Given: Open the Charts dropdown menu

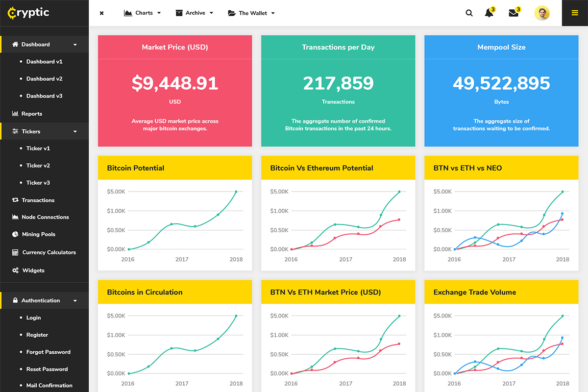Looking at the screenshot, I should (x=143, y=13).
